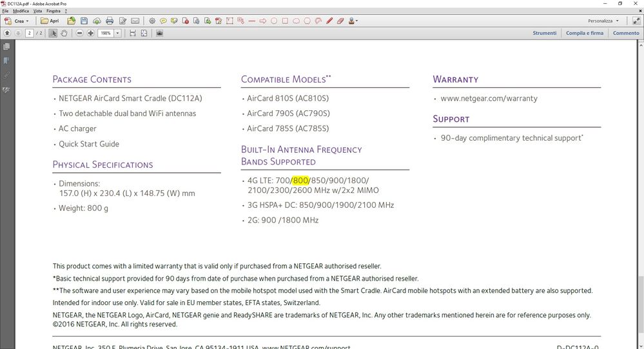Viewport: 644px width, 349px height.
Task: Toggle full screen expand arrows icon
Action: (x=636, y=21)
